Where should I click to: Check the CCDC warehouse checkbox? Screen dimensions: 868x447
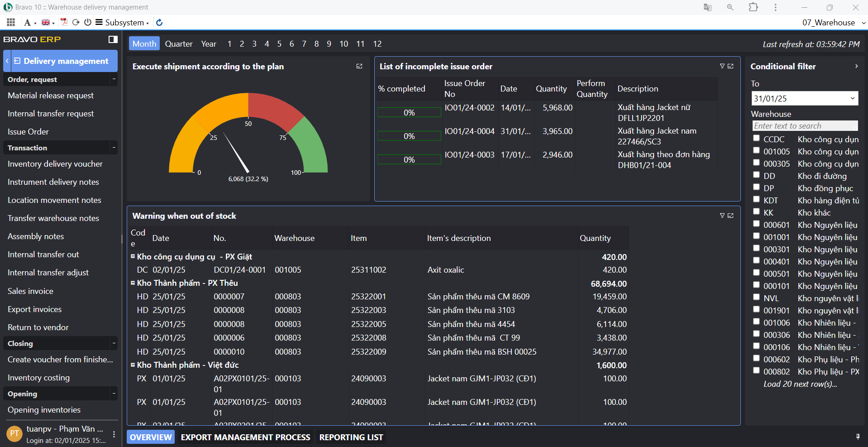click(756, 138)
